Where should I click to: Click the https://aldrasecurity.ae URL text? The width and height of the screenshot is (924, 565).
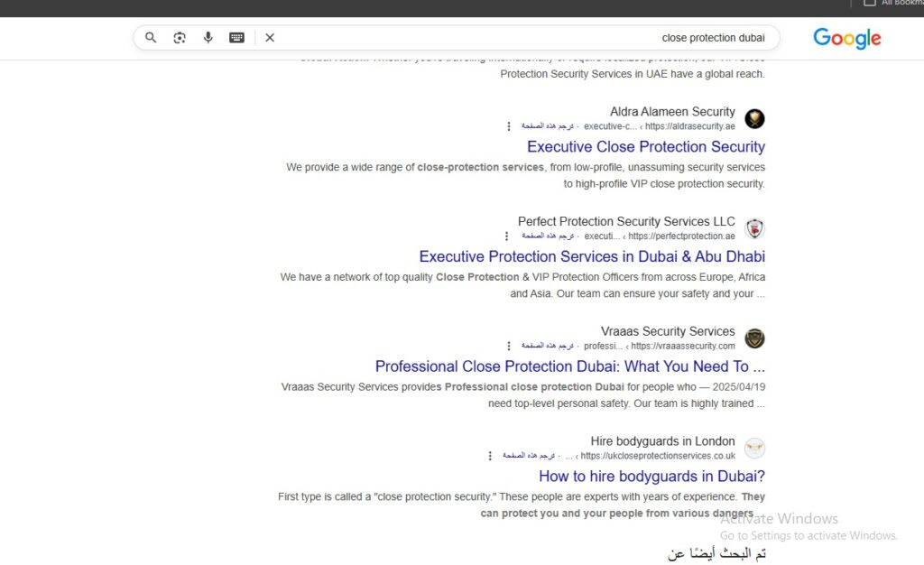(690, 126)
